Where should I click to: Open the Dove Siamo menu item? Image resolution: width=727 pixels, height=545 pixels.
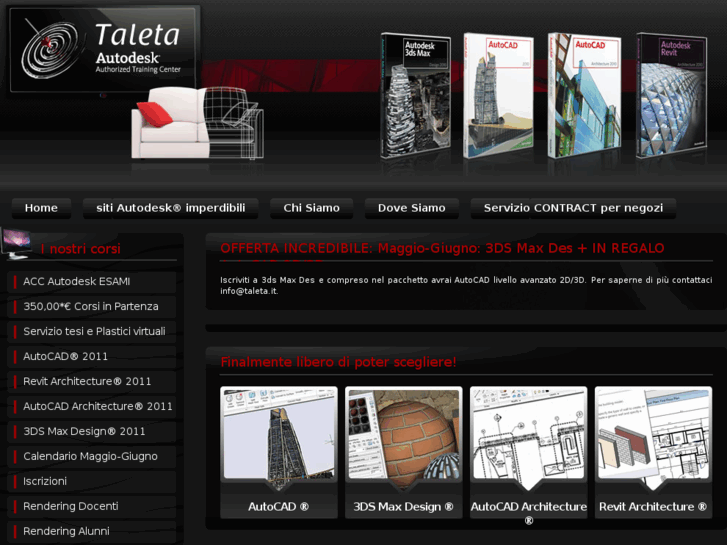click(412, 208)
